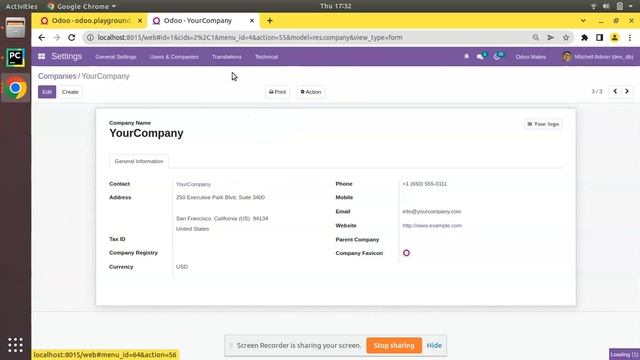
Task: Click the Your logo image placeholder
Action: pos(543,124)
